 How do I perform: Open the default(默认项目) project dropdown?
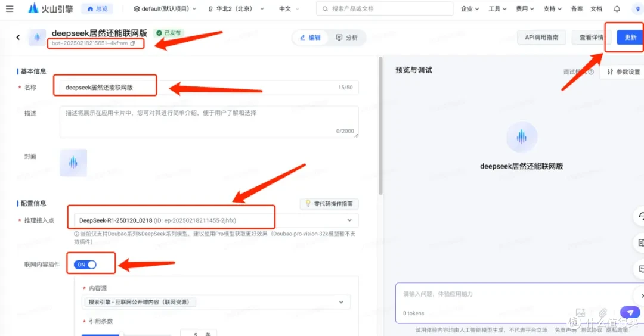click(165, 8)
